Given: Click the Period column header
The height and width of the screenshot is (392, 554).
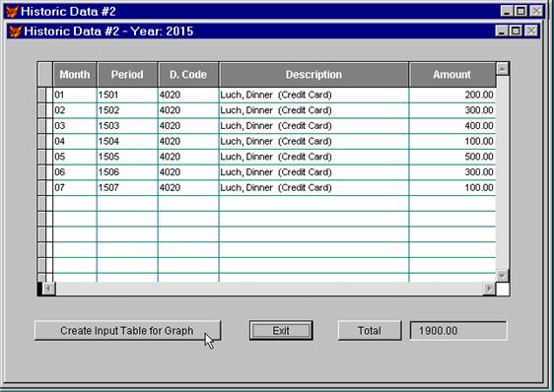Looking at the screenshot, I should point(127,75).
